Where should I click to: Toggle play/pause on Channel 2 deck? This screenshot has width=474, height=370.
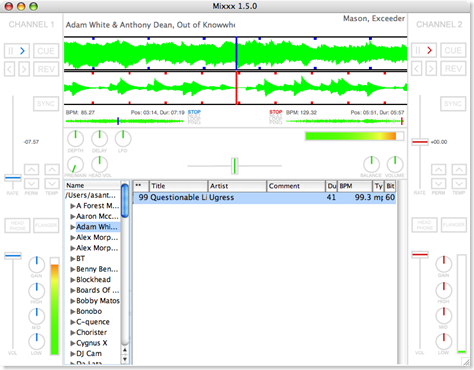click(x=424, y=50)
